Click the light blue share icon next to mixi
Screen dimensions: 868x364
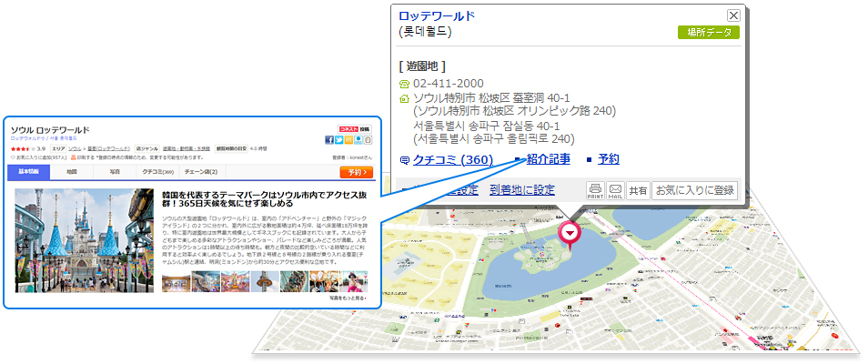click(x=358, y=139)
